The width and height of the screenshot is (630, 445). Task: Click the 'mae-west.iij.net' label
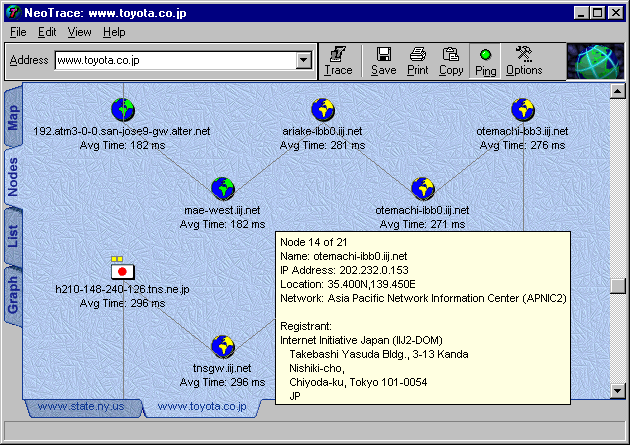[222, 210]
